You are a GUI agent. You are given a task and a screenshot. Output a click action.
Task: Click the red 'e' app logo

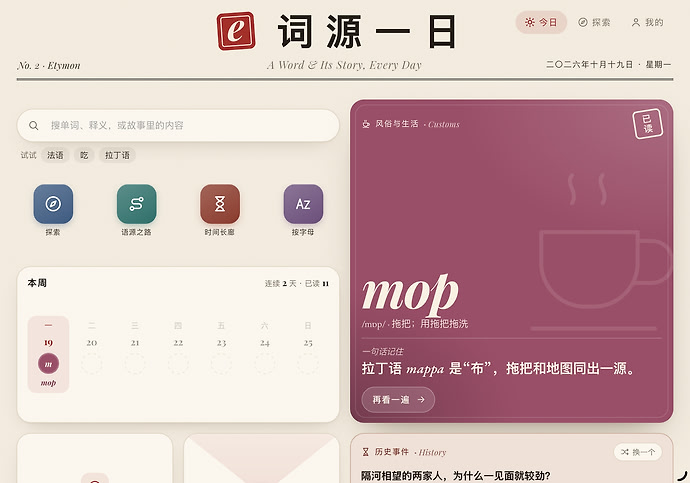(236, 30)
